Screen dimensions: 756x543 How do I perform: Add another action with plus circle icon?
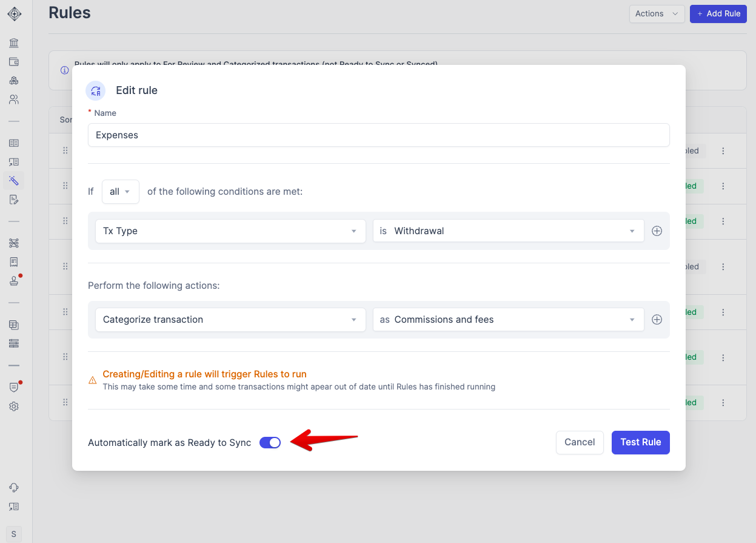[x=657, y=320]
